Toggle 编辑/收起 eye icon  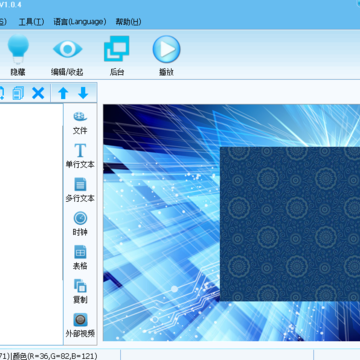click(67, 49)
